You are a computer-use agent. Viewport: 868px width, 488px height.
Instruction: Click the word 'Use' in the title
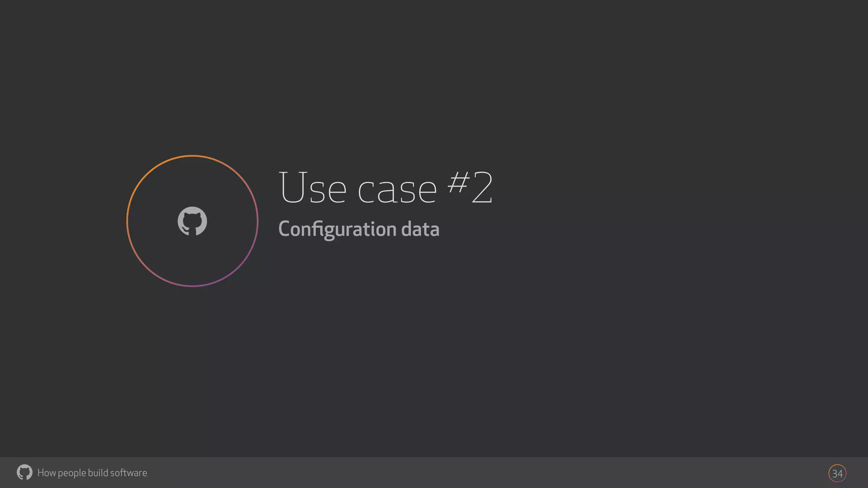coord(312,187)
